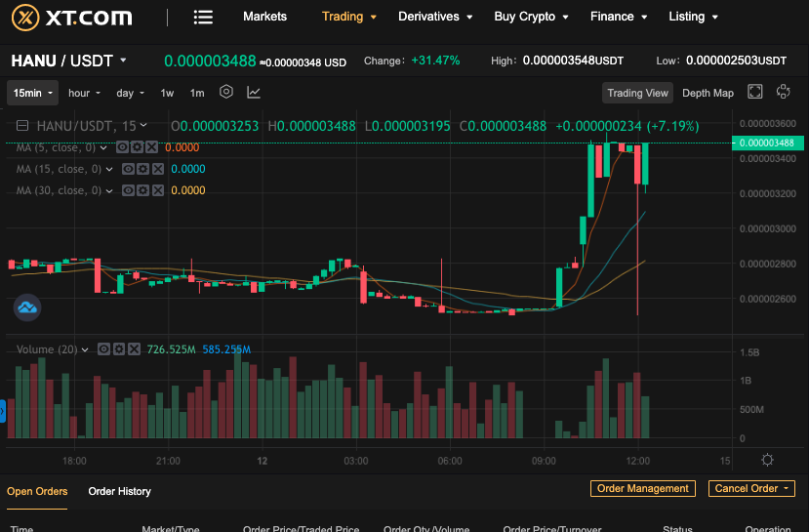The height and width of the screenshot is (532, 809).
Task: Click the High value 0.000003548USDT
Action: tap(573, 61)
